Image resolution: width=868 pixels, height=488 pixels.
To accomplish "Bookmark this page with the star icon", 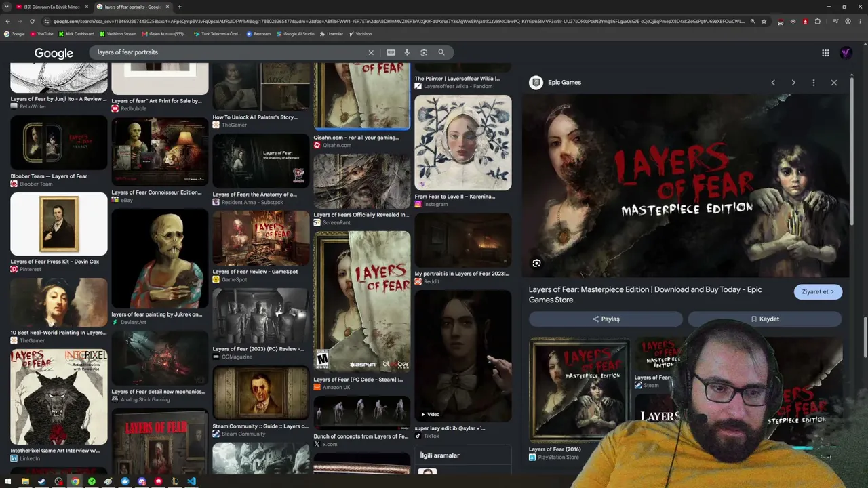I will (x=764, y=21).
